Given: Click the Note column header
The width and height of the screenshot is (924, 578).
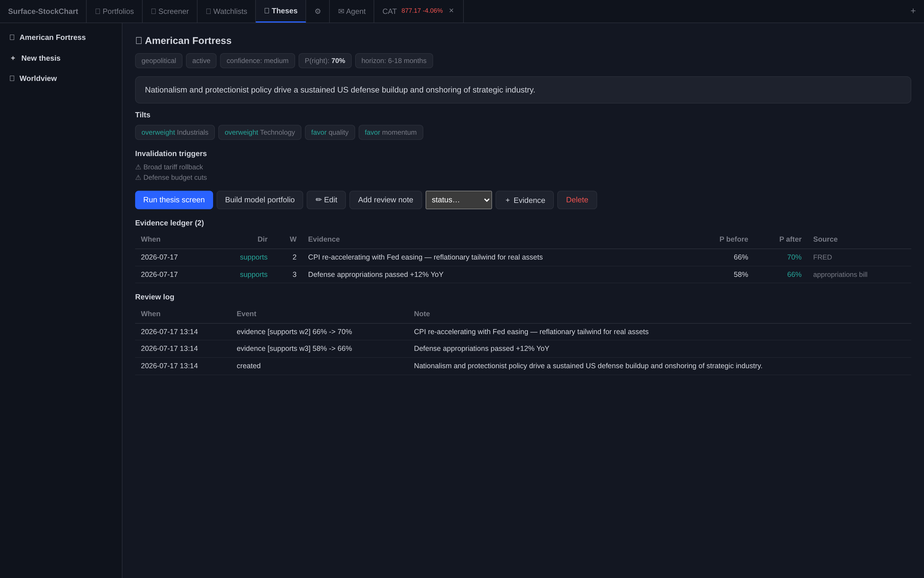Looking at the screenshot, I should pos(422,314).
